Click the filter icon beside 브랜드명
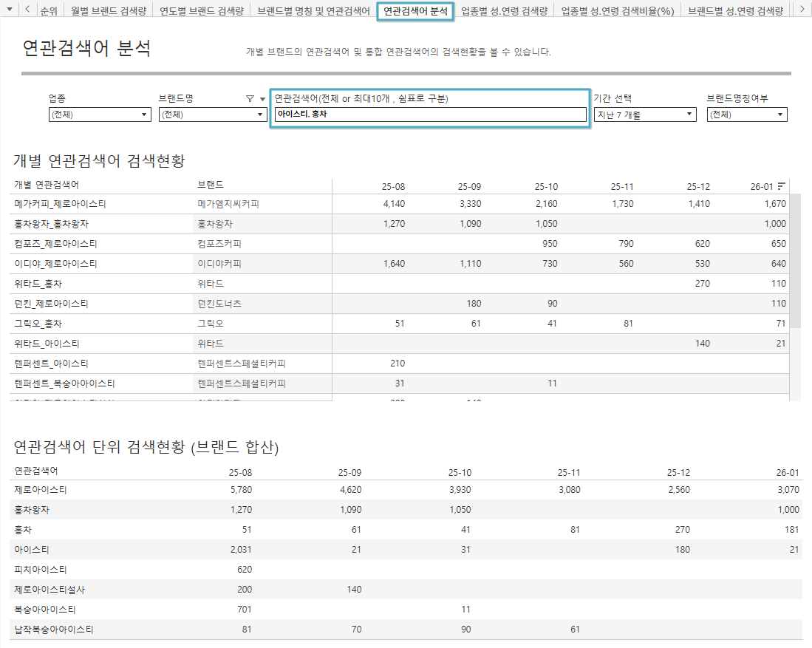This screenshot has height=648, width=812. click(x=250, y=99)
